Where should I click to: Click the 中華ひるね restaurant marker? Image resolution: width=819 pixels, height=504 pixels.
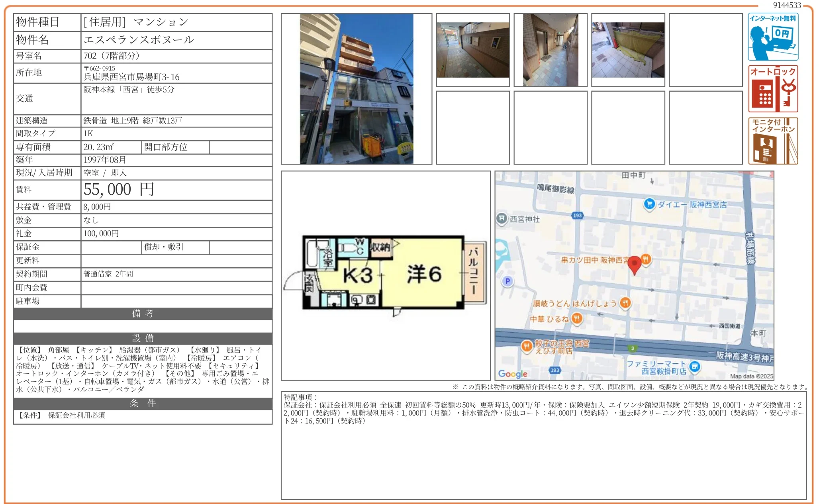pyautogui.click(x=576, y=318)
